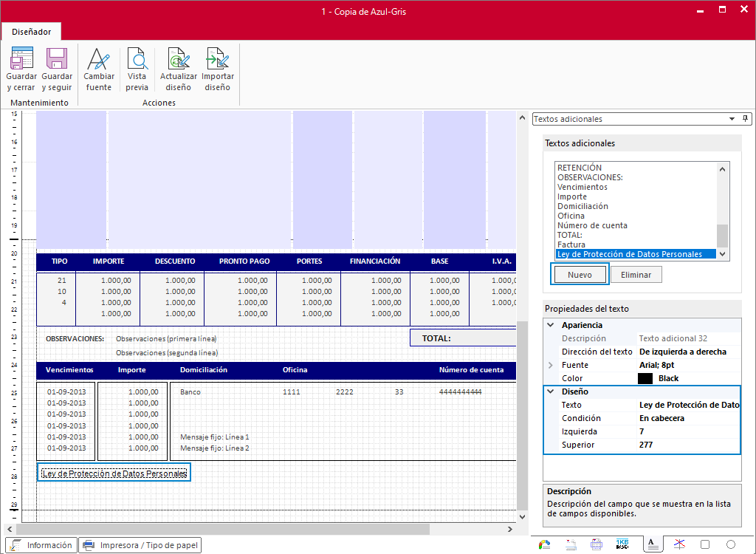The width and height of the screenshot is (756, 554).
Task: Collapse the Diseño property group
Action: 551,391
